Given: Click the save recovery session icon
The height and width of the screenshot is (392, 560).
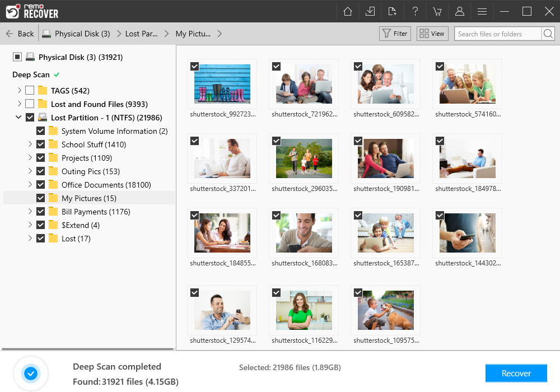Looking at the screenshot, I should click(x=370, y=11).
